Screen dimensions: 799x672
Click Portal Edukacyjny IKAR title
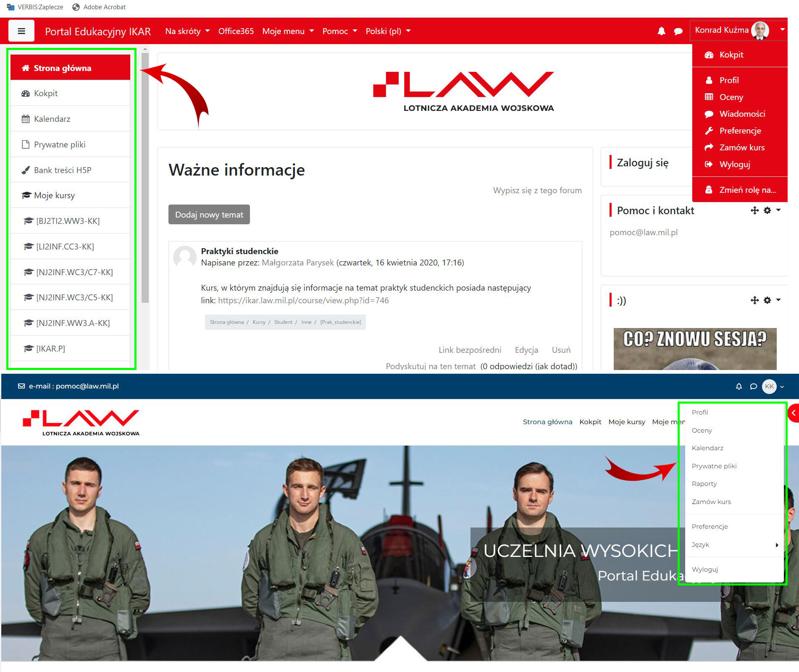tap(97, 31)
